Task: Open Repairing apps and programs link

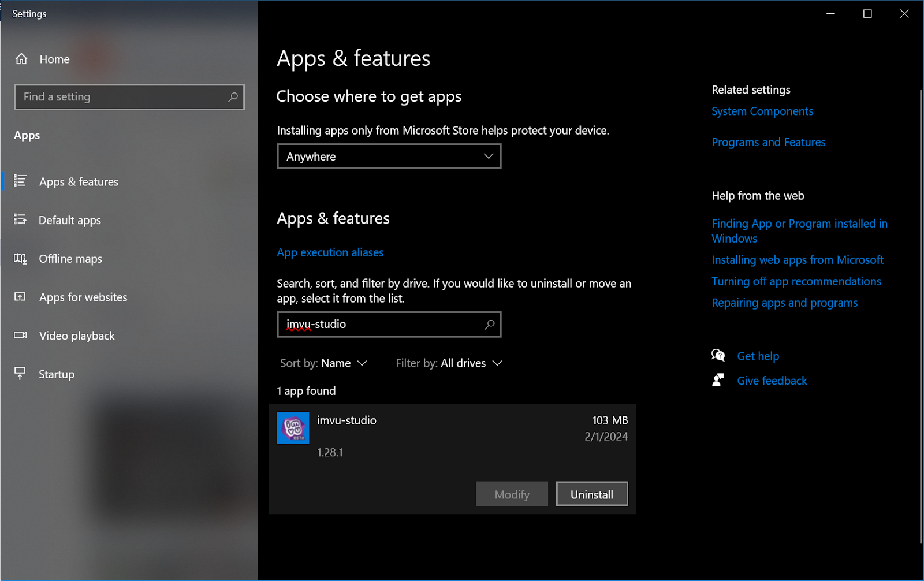Action: click(784, 303)
